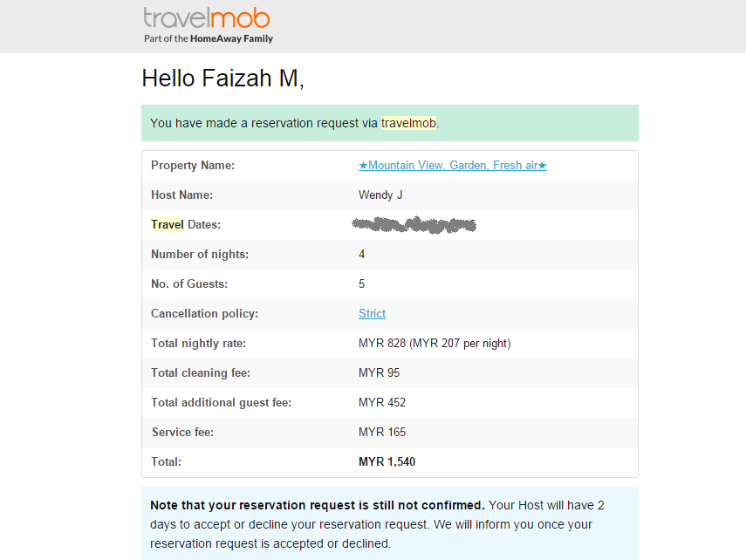746x560 pixels.
Task: Click the highlighted "Travel" word in Travel Dates
Action: coord(168,225)
